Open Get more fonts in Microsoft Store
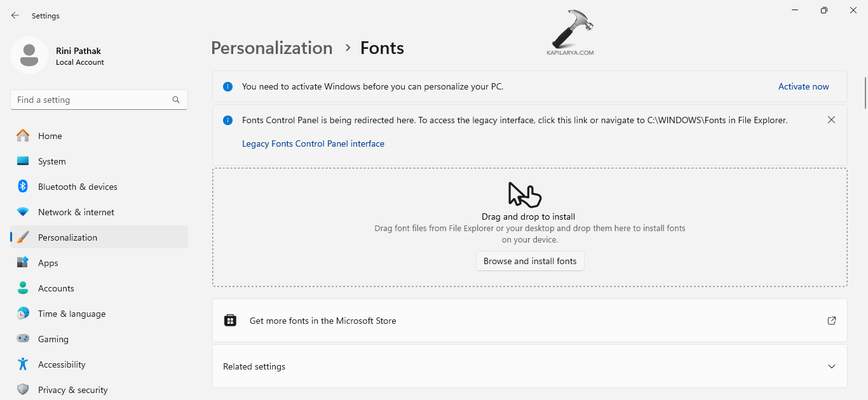Viewport: 868px width, 400px height. pyautogui.click(x=322, y=321)
